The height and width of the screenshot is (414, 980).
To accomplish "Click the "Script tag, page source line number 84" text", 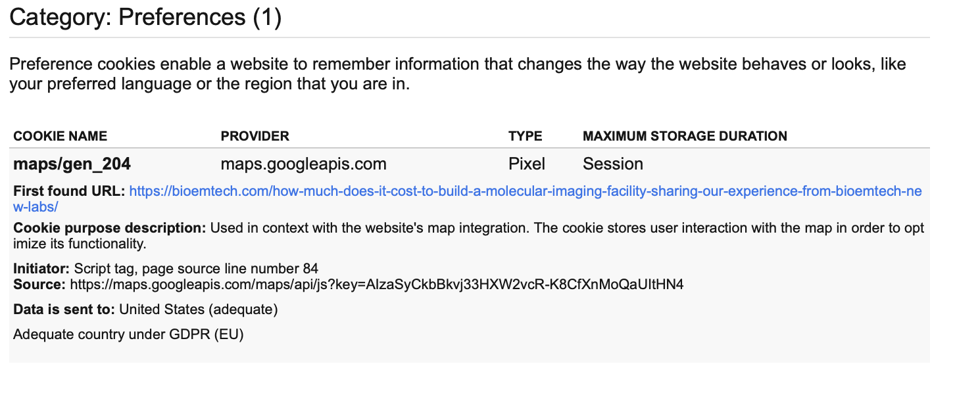I will [x=196, y=268].
